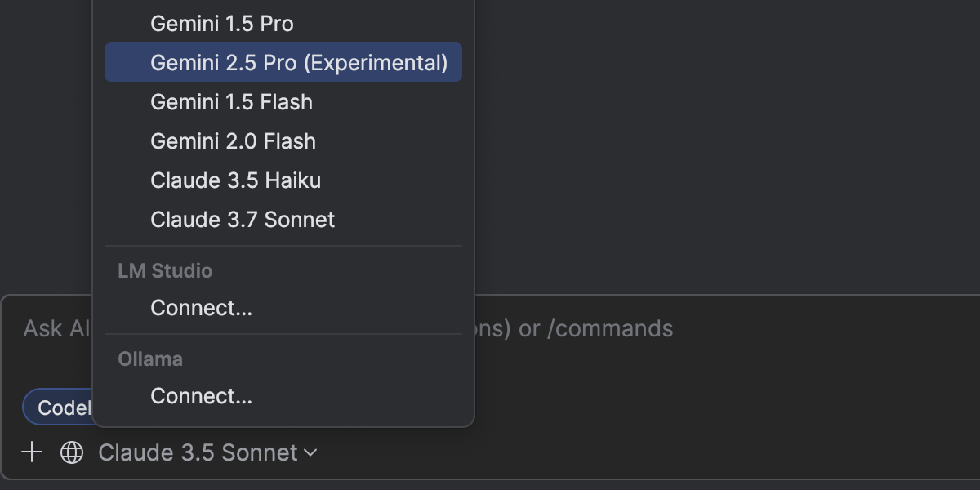Screen dimensions: 980x490
Task: Choose Gemini 2.5 Pro (Experimental) model
Action: click(299, 63)
